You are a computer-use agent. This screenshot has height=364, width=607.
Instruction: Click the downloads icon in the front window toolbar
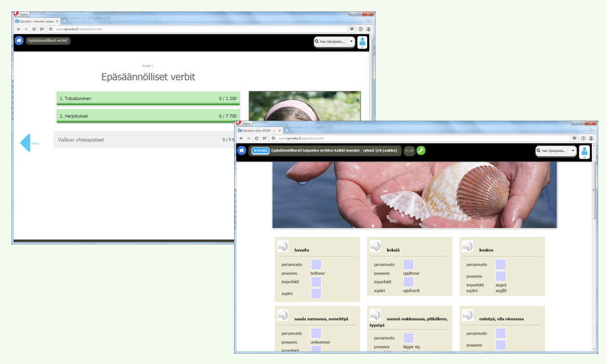pos(584,138)
